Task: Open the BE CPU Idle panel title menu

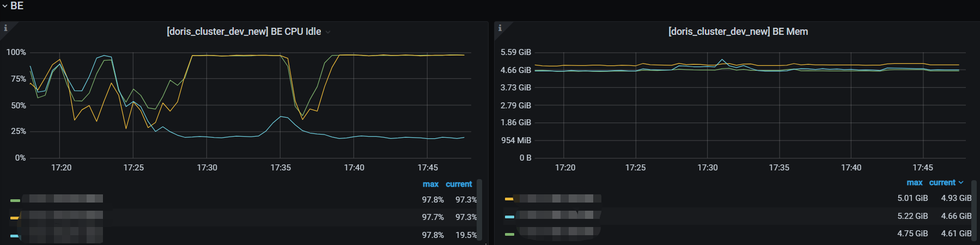Action: (244, 32)
